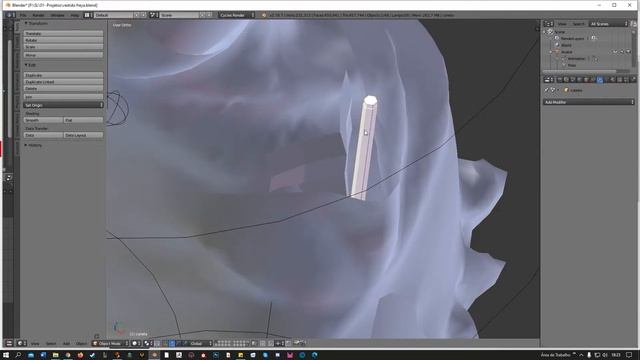
Task: Click the Rotate button
Action: coord(63,40)
